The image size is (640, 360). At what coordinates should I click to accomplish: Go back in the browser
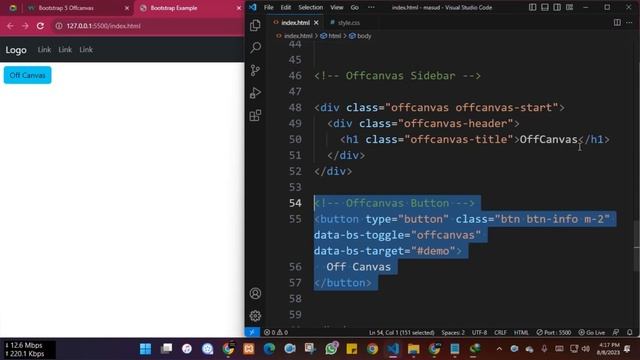pos(10,26)
